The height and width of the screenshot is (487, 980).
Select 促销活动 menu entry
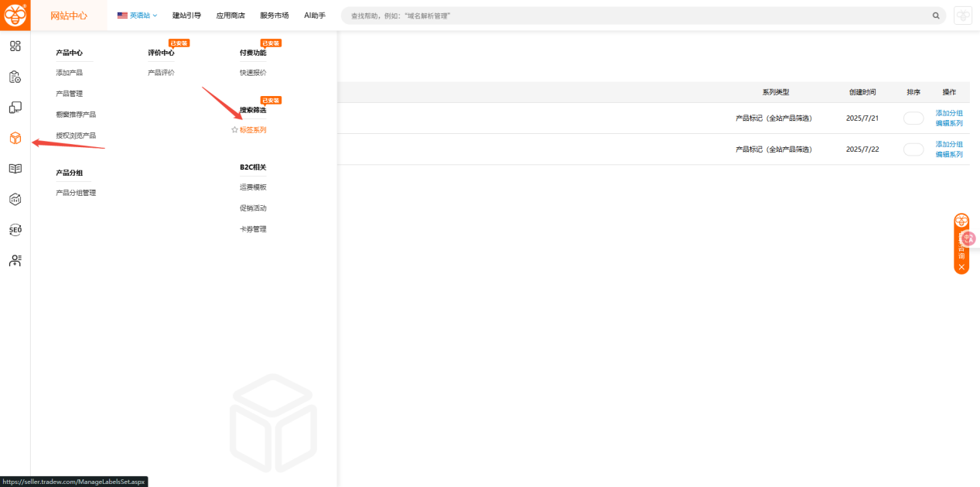click(x=253, y=208)
